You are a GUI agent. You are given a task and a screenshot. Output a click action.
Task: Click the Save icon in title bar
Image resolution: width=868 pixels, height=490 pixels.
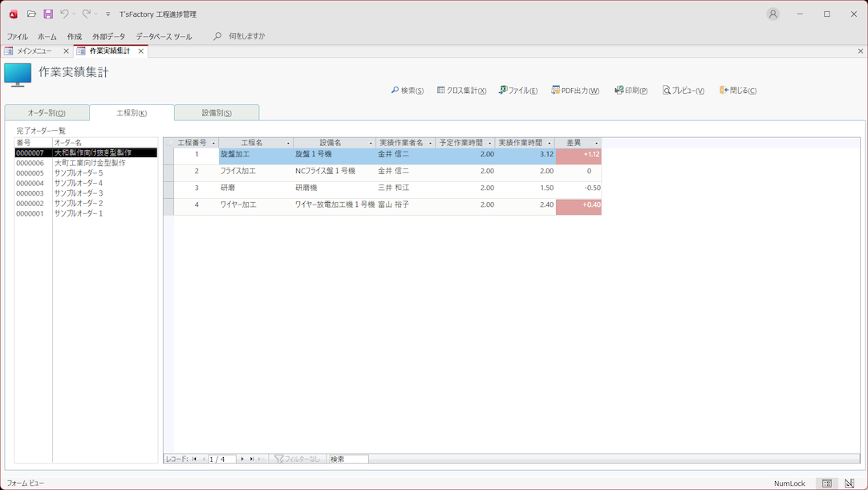pyautogui.click(x=48, y=14)
